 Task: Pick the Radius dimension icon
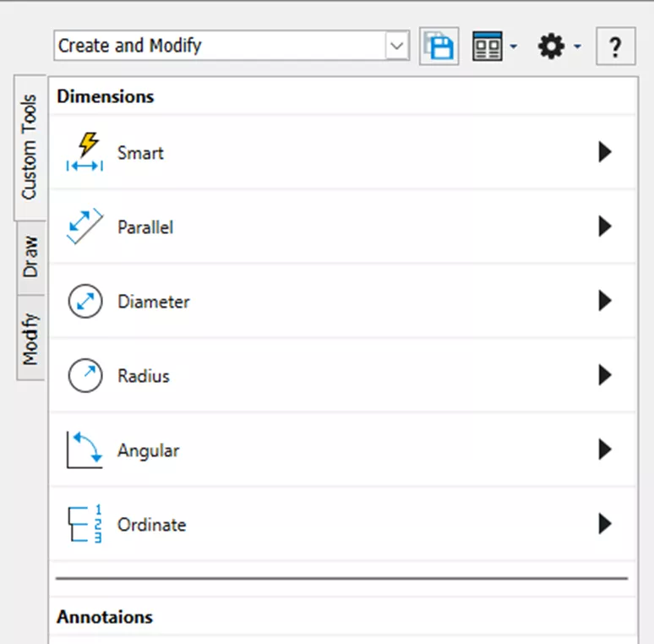tap(84, 376)
